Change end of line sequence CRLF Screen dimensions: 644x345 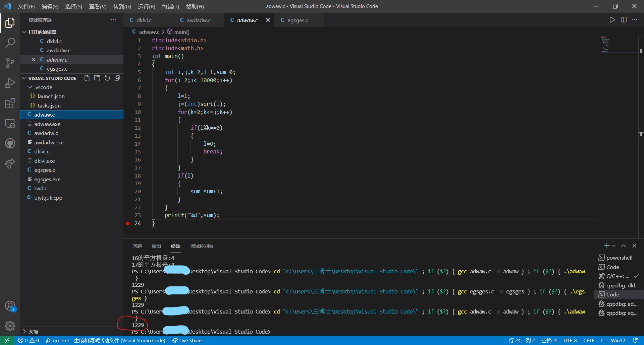[x=589, y=340]
